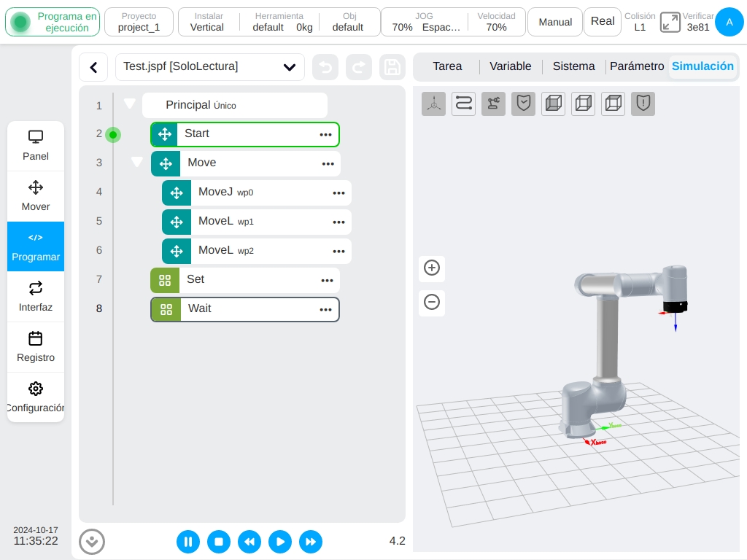This screenshot has width=747, height=560.
Task: Click the Programa en ejecución status button
Action: click(x=53, y=22)
